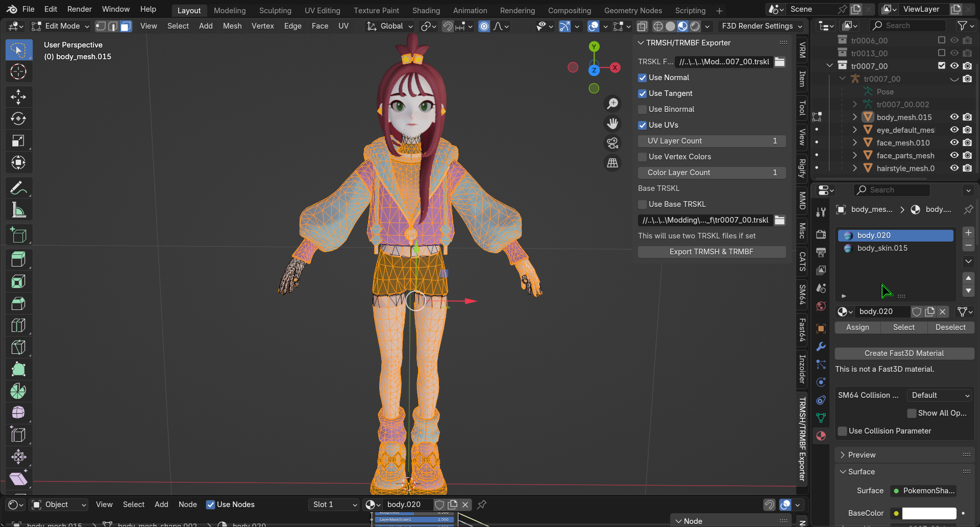Open the Geometry Nodes workspace tab
Screen dimensions: 980x527
[x=633, y=10]
